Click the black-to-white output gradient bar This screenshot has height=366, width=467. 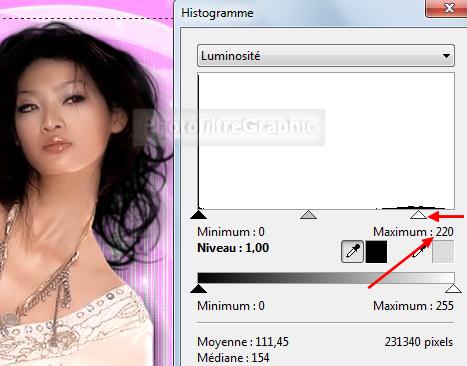(x=326, y=278)
